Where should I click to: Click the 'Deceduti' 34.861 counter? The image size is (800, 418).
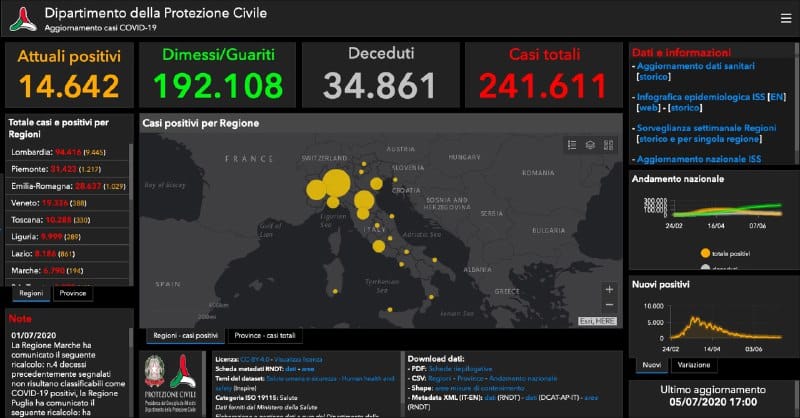[x=381, y=75]
